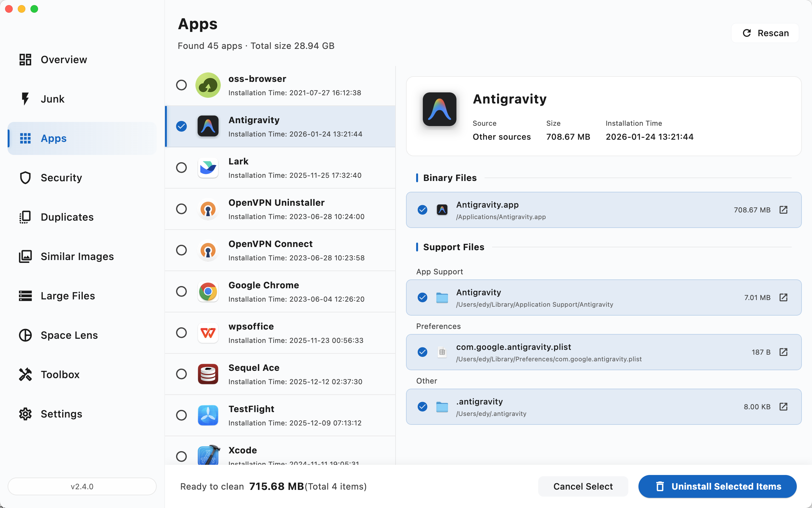Open Similar Images in the sidebar
812x508 pixels.
pyautogui.click(x=82, y=256)
